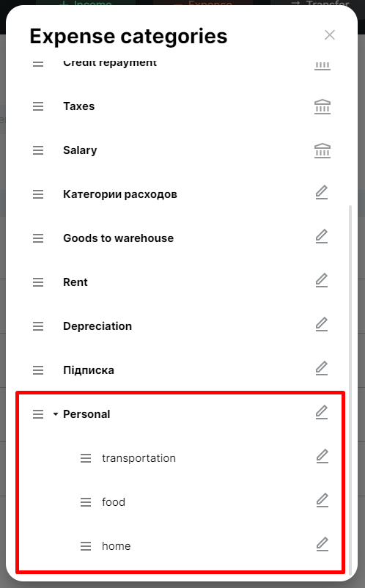Click the edit icon for Depreciation
Image resolution: width=365 pixels, height=588 pixels.
(322, 324)
